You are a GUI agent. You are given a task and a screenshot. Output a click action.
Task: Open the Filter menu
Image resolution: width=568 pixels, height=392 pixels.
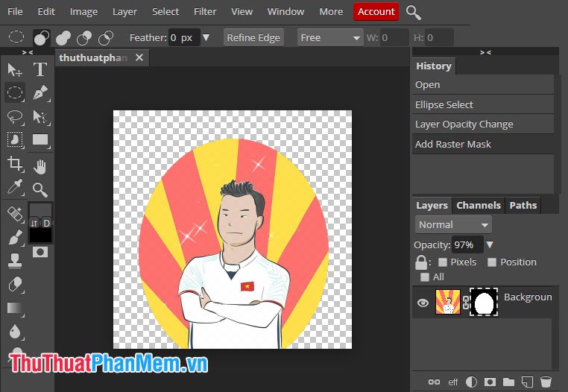click(205, 12)
